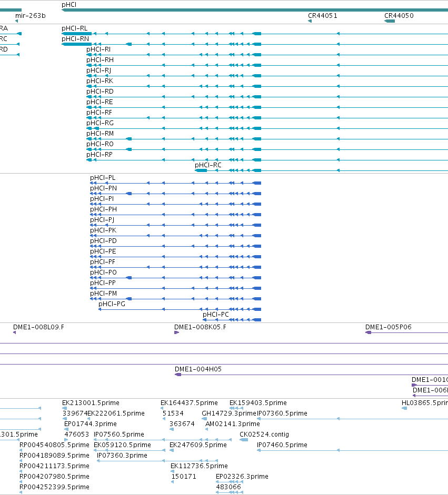Choose the pHCl-PD protein label
The width and height of the screenshot is (448, 495).
pyautogui.click(x=104, y=240)
